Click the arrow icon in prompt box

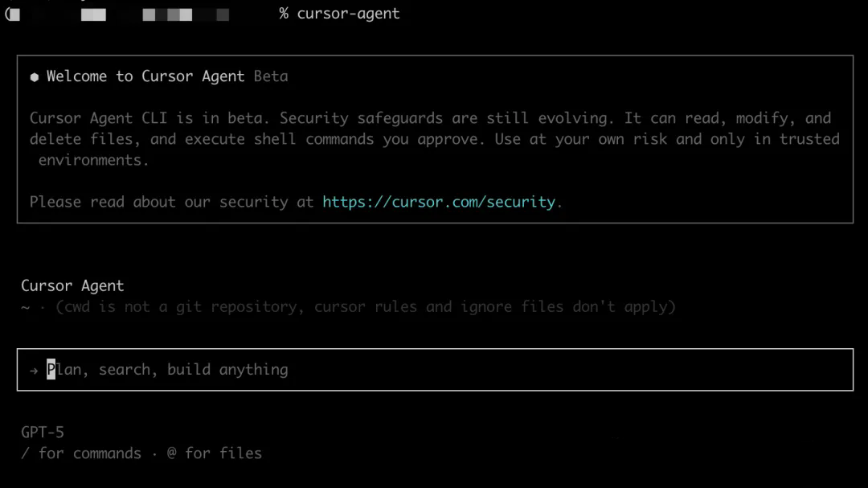click(34, 370)
